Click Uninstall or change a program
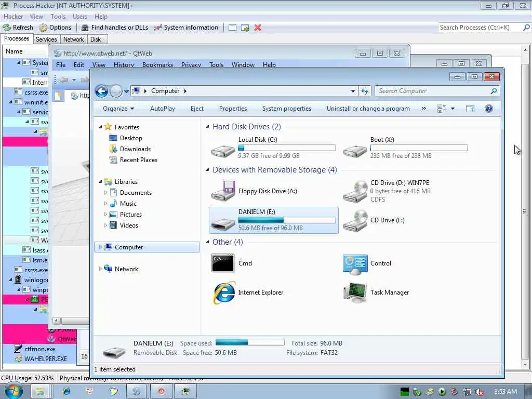Screen dimensions: 532x399 (x=368, y=109)
